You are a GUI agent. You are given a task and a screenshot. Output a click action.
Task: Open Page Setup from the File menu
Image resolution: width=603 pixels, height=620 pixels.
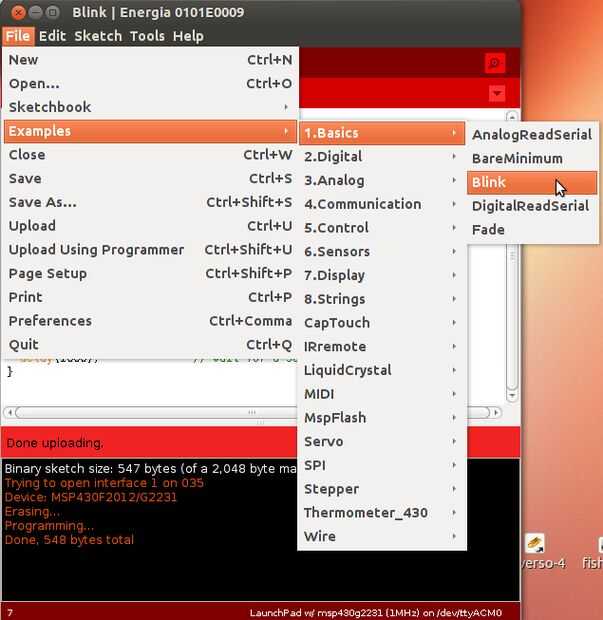tap(150, 273)
